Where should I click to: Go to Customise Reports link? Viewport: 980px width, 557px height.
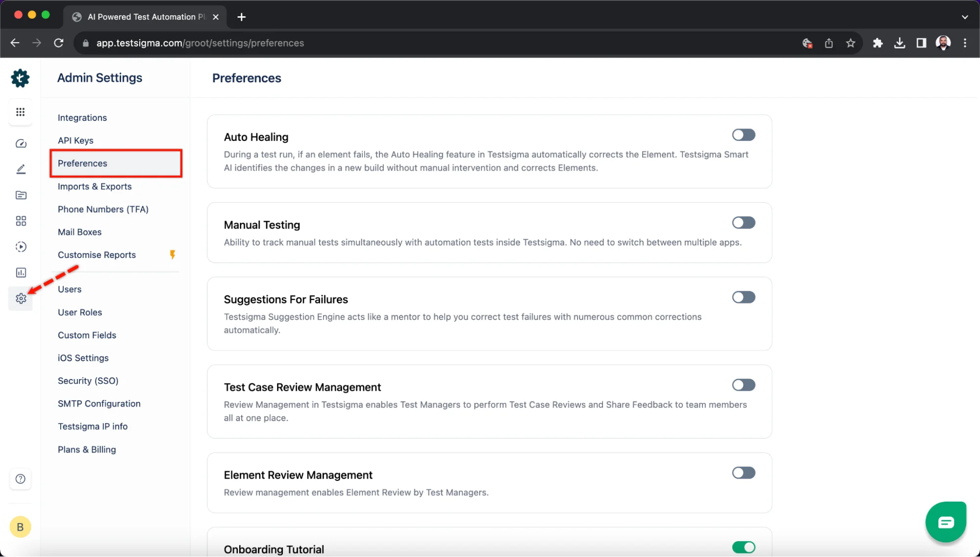tap(97, 255)
